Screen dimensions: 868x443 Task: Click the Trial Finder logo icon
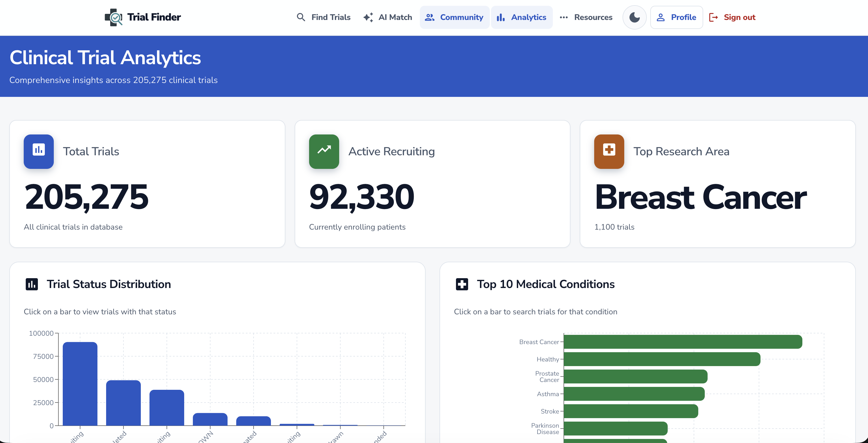click(113, 17)
